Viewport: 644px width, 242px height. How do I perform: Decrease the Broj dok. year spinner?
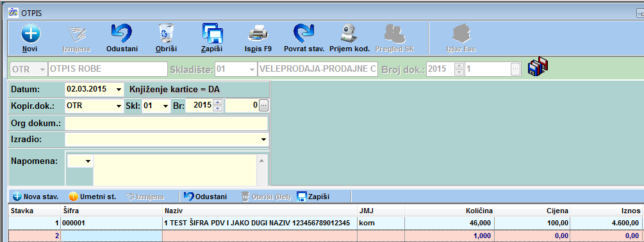pos(459,72)
